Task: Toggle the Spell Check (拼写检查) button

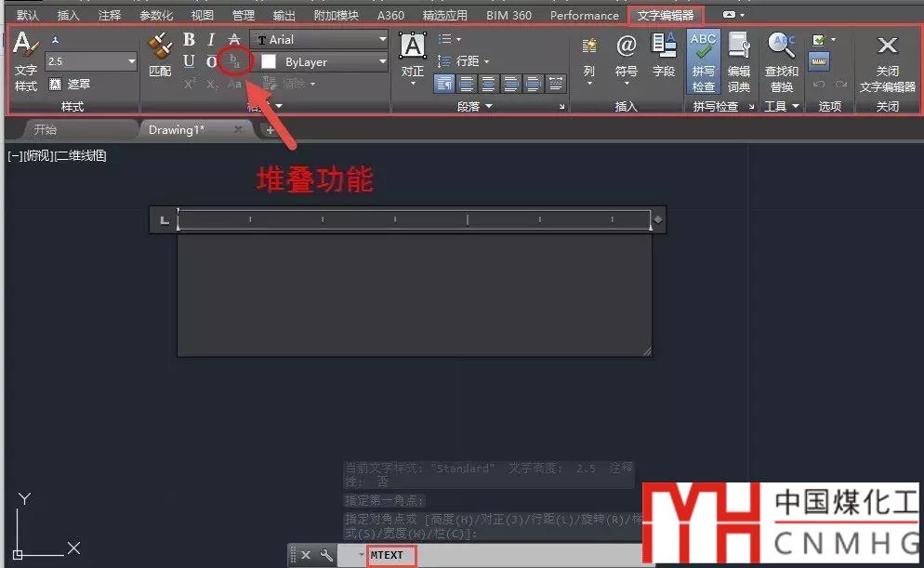Action: pyautogui.click(x=704, y=60)
